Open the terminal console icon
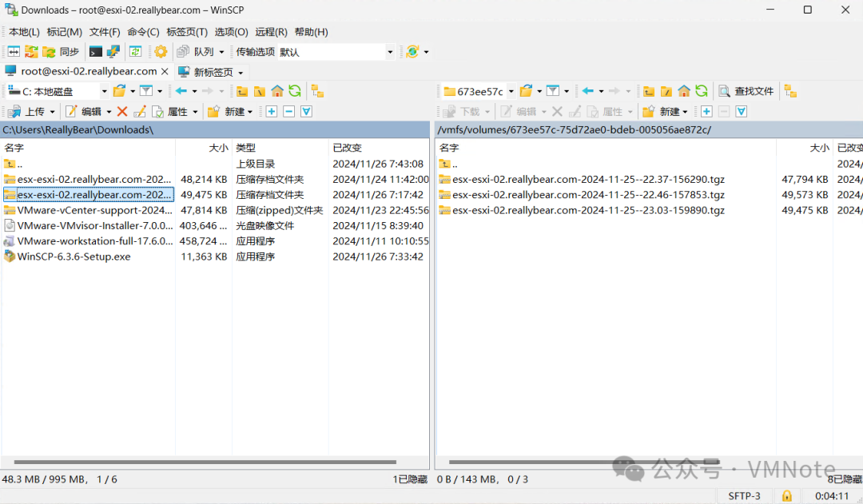The image size is (863, 504). point(96,52)
